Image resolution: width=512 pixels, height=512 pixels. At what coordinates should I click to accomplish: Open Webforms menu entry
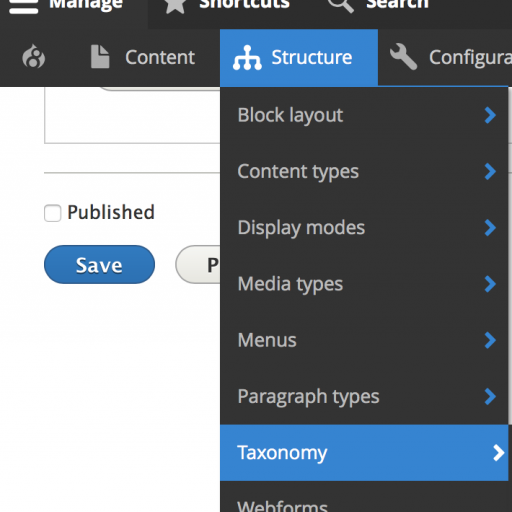tap(364, 497)
